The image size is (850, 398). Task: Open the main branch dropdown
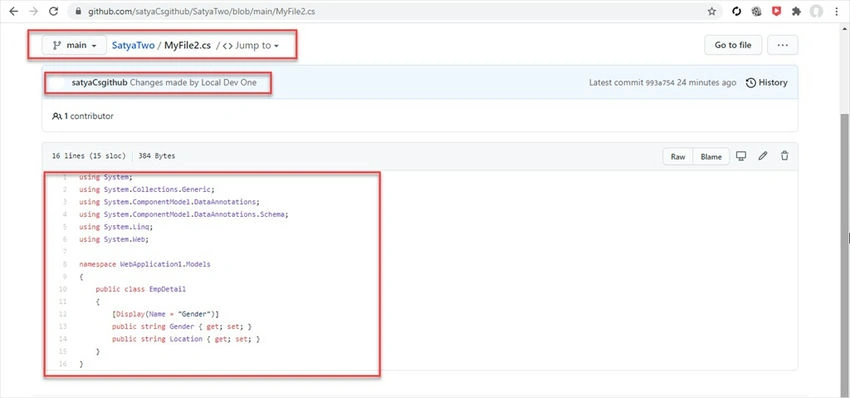coord(74,46)
